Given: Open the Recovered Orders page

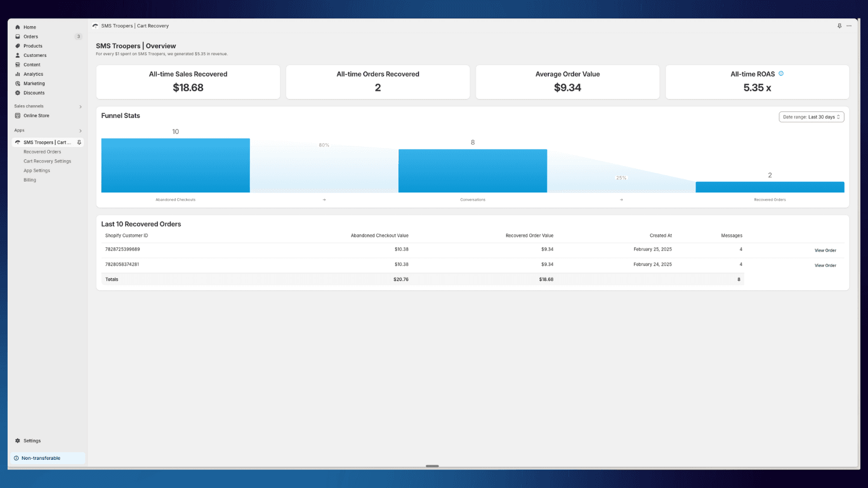Looking at the screenshot, I should pos(42,152).
